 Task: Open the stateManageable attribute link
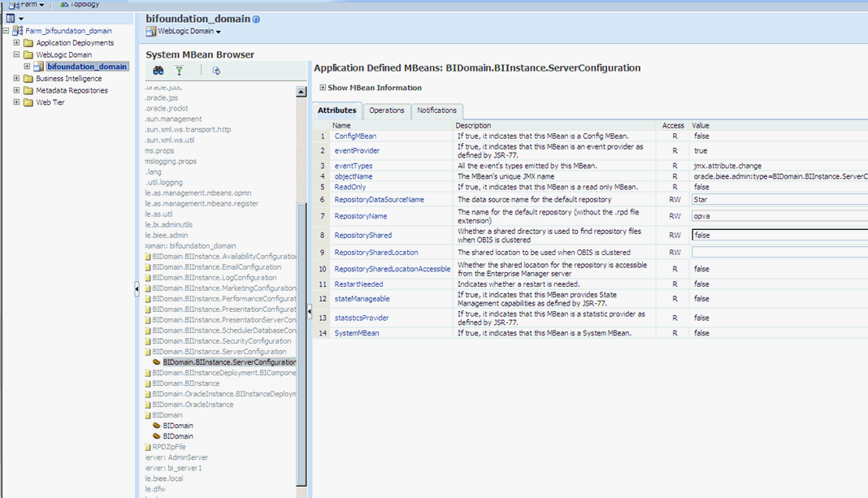point(362,299)
